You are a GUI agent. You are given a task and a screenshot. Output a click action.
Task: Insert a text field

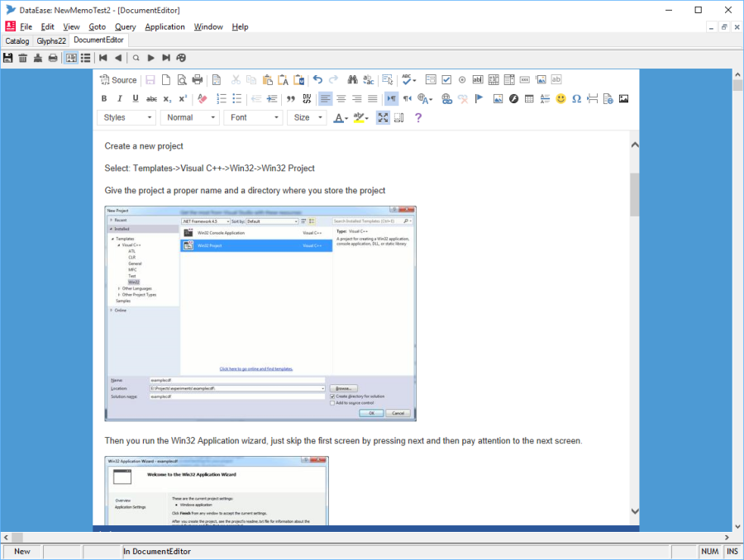478,79
